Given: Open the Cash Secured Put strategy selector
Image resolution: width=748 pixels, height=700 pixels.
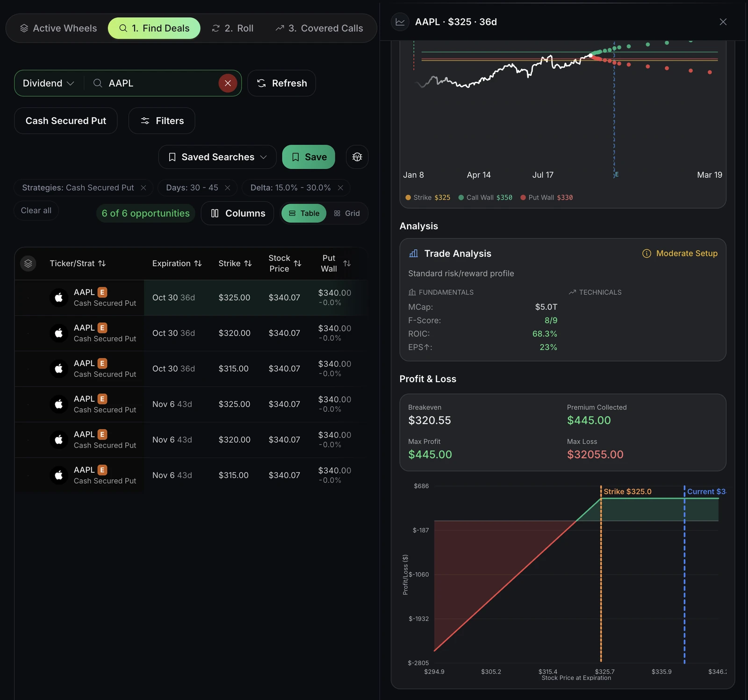Looking at the screenshot, I should (x=66, y=121).
